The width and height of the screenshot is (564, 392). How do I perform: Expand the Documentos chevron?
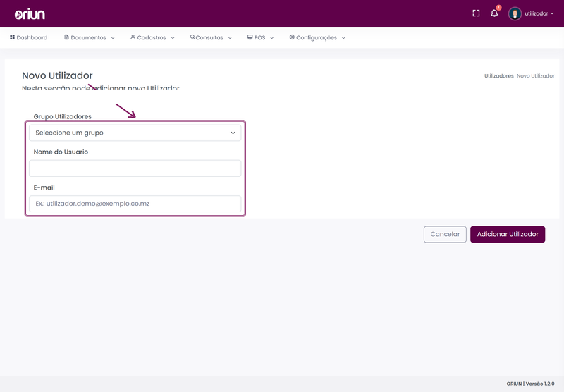pos(113,38)
